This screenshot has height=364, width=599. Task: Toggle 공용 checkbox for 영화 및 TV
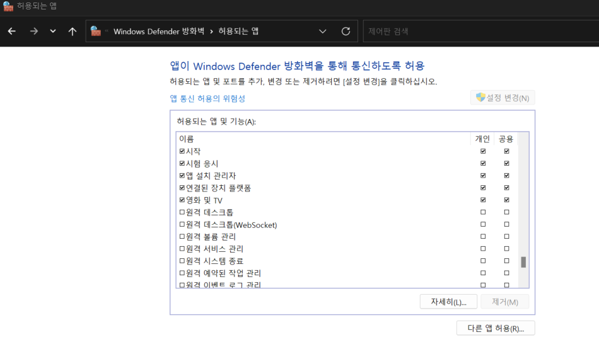[x=506, y=200]
